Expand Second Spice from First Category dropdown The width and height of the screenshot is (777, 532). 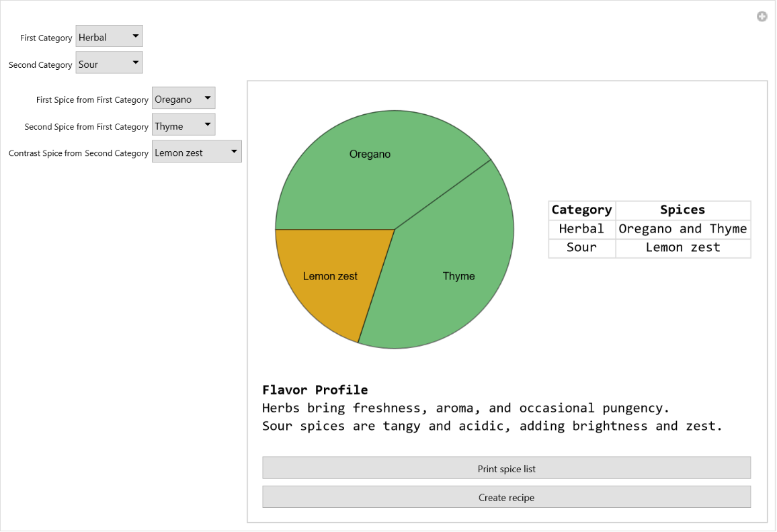[x=183, y=126]
